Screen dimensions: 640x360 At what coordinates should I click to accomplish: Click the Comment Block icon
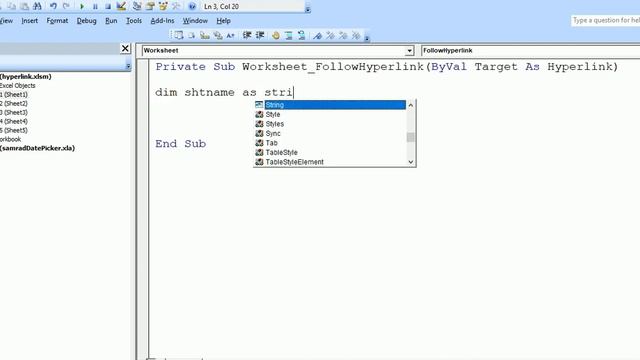(x=289, y=36)
